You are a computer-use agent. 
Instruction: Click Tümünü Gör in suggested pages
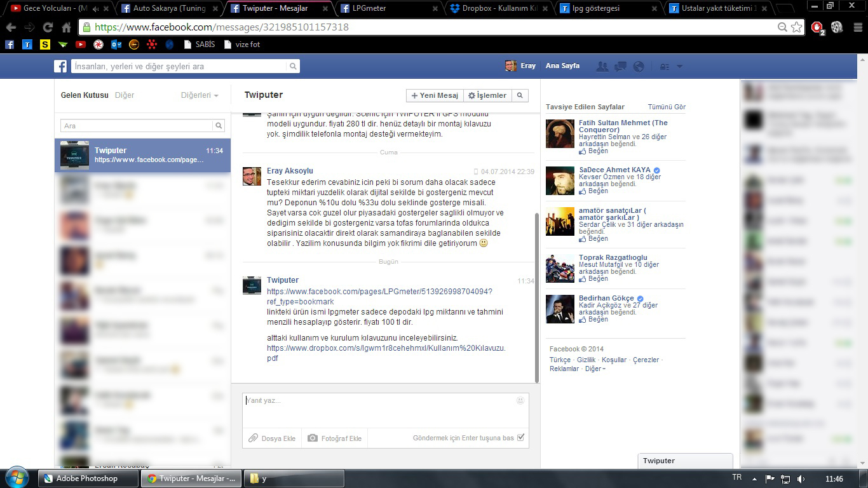pos(667,107)
